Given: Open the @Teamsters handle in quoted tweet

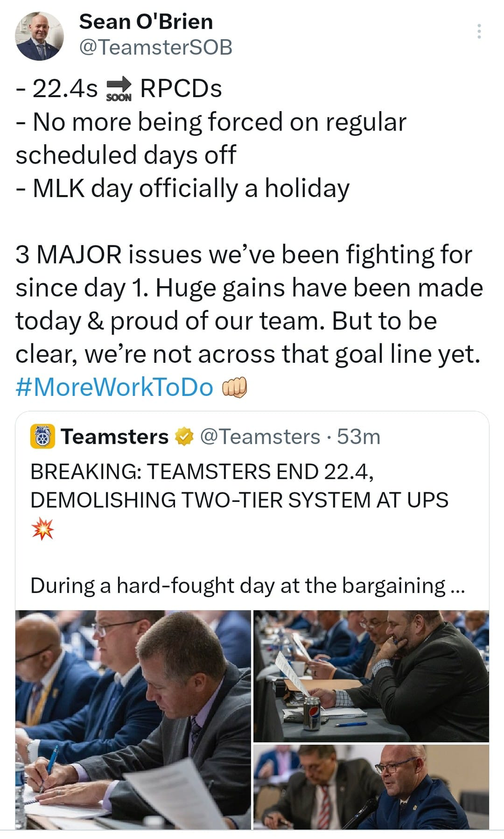Looking at the screenshot, I should click(x=260, y=436).
